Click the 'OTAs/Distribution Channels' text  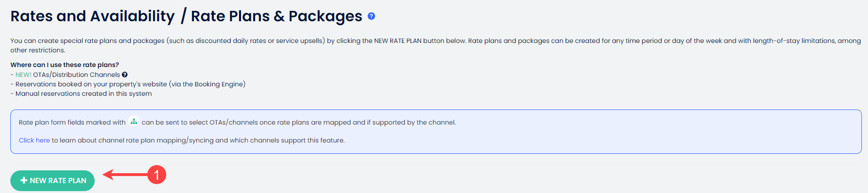tap(76, 75)
